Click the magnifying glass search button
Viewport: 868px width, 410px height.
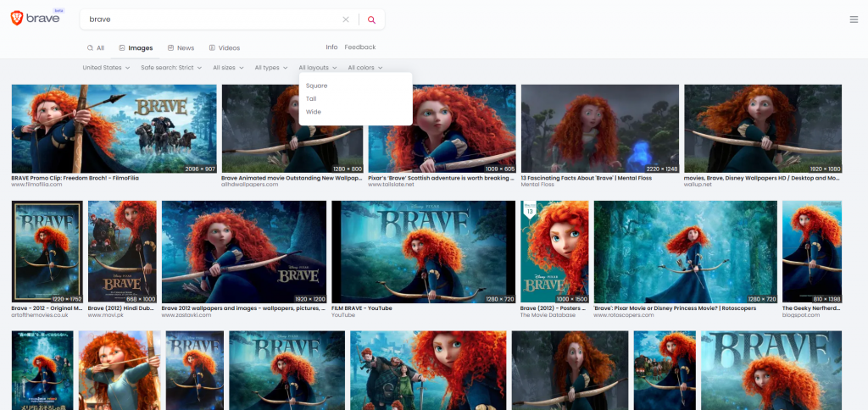(371, 19)
